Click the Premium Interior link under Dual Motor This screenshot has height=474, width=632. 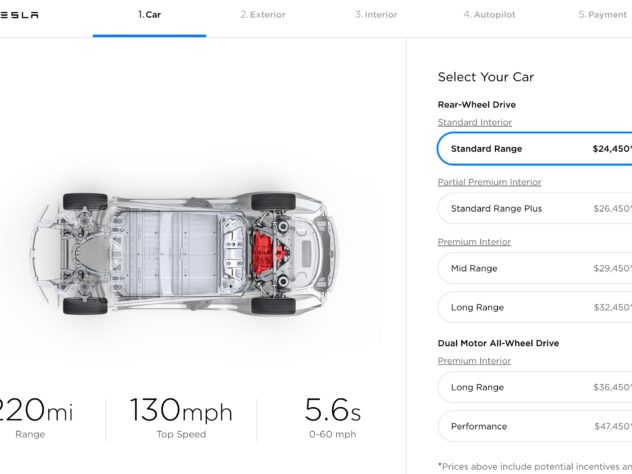click(474, 361)
